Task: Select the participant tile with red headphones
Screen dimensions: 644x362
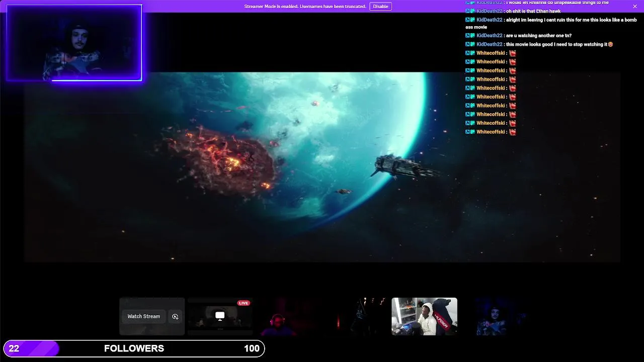Action: tap(278, 316)
